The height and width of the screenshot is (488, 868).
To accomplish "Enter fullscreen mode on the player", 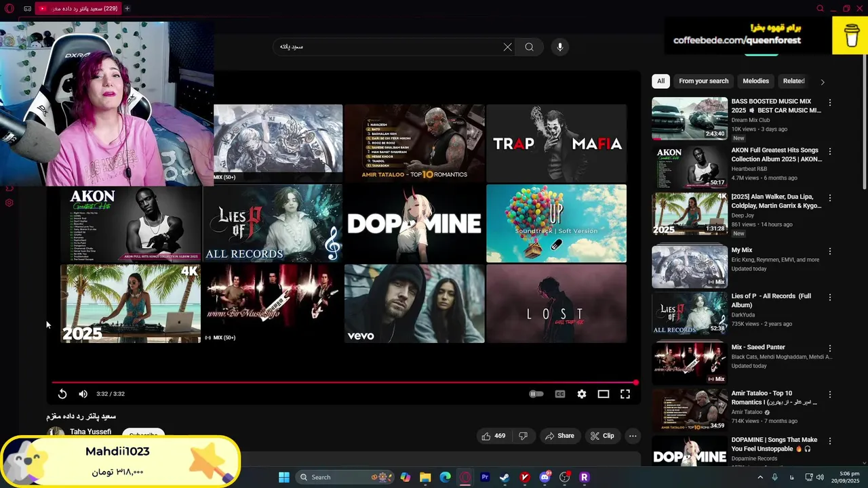I will tap(625, 394).
